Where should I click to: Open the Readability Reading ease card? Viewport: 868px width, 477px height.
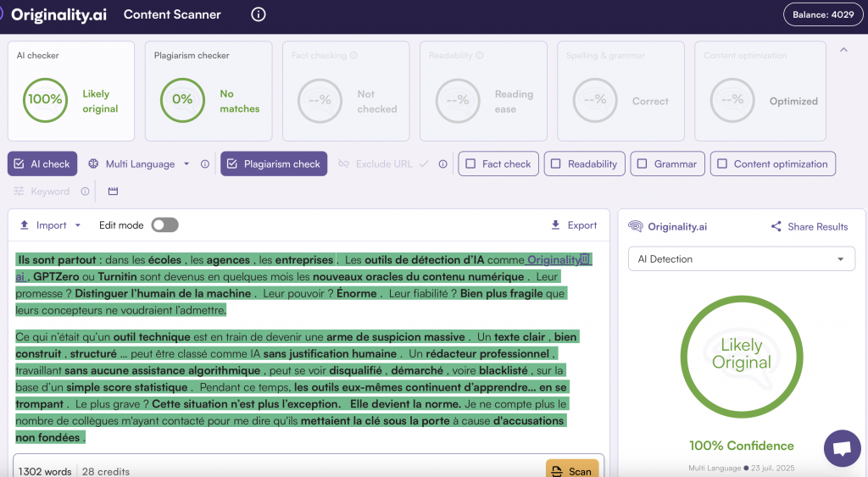tap(483, 92)
